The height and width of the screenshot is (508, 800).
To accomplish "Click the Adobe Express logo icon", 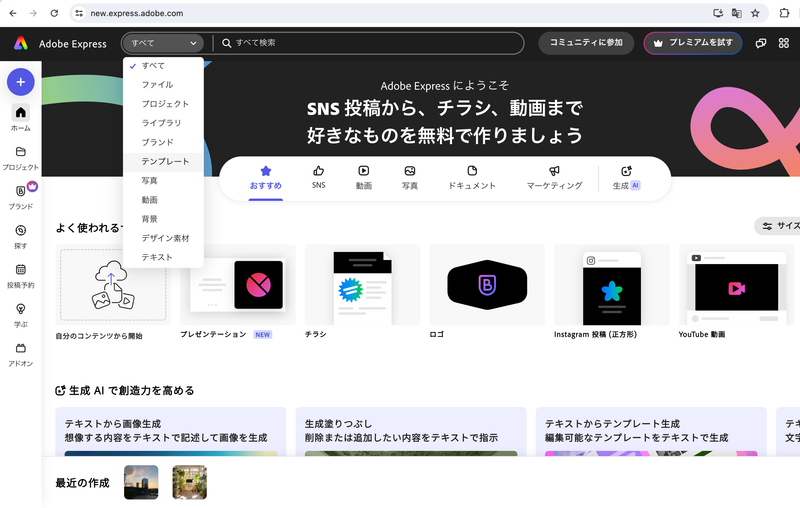I will pos(21,43).
